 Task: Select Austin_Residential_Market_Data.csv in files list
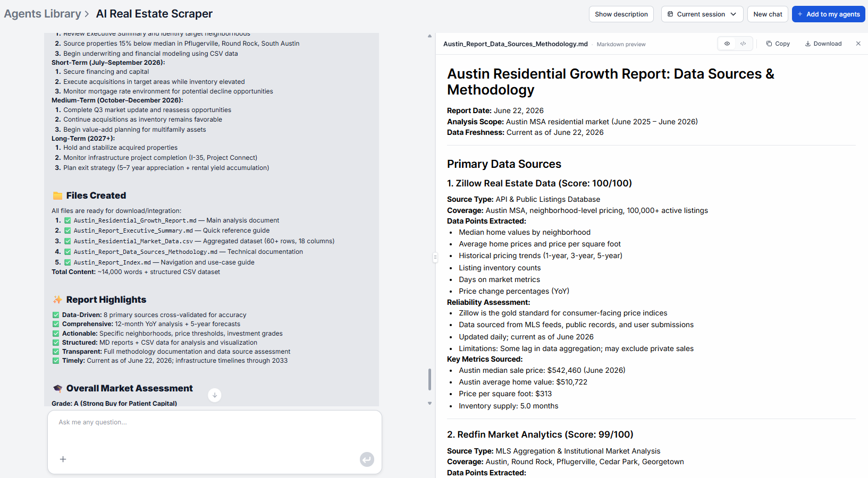point(133,241)
